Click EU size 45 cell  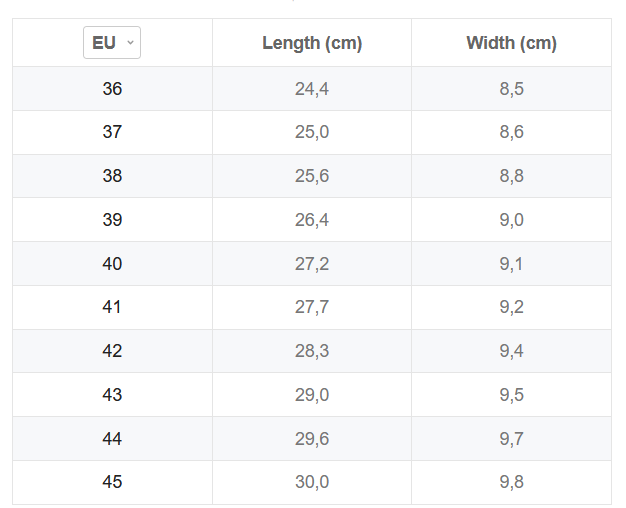[112, 482]
